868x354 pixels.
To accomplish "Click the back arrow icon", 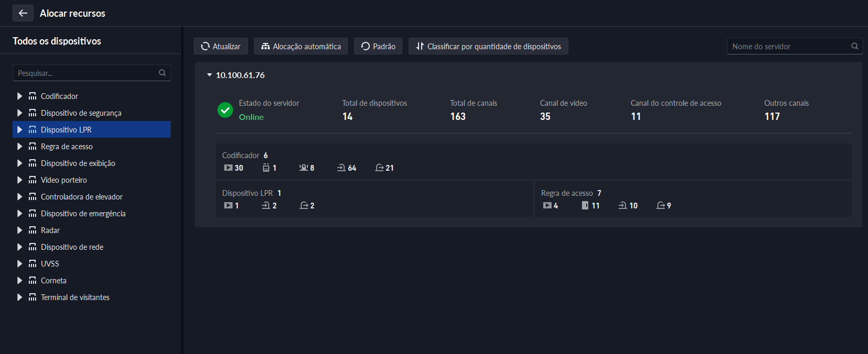I will point(23,13).
